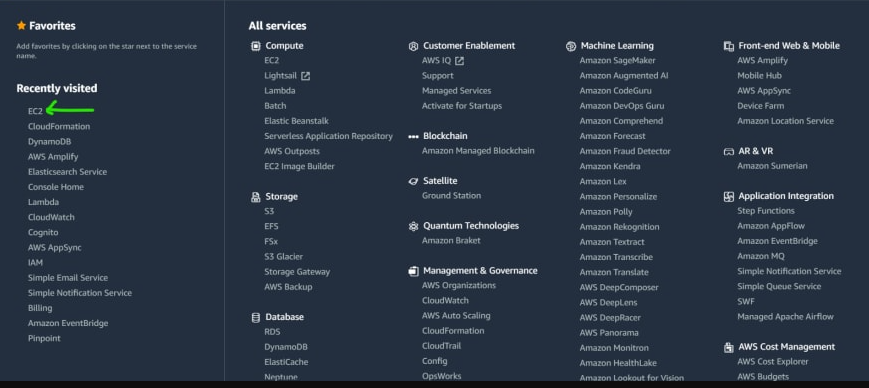Click the AR & VR headset icon
The image size is (869, 388).
click(x=729, y=151)
